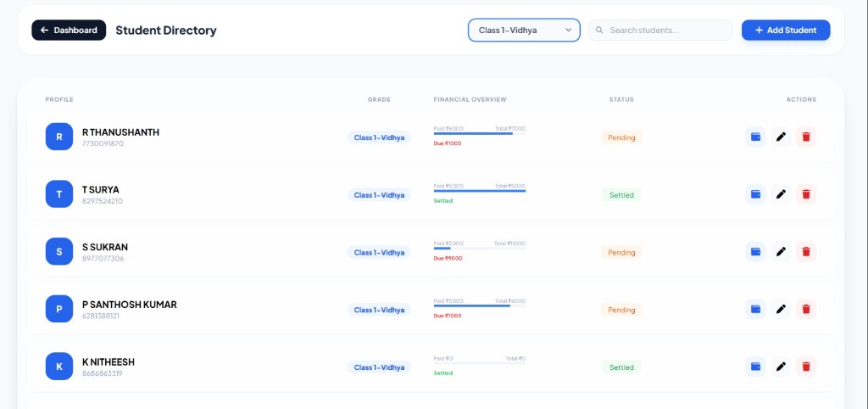Open wallet icon for P SANTHOSH KUMAR
The image size is (868, 409).
pyautogui.click(x=755, y=309)
